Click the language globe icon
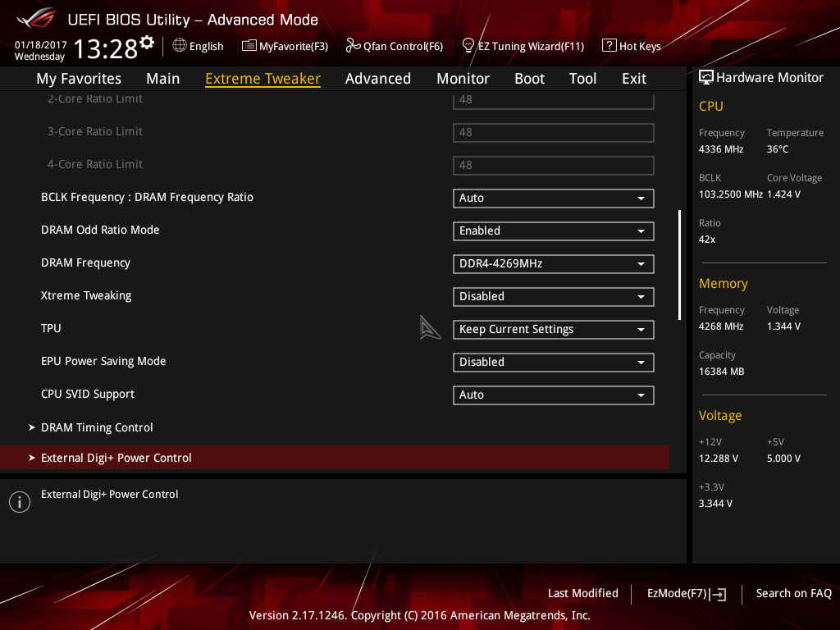Viewport: 840px width, 630px height. (x=180, y=46)
